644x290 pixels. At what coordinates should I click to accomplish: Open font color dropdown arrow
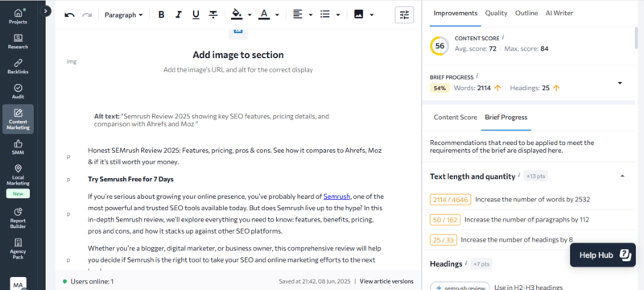(277, 14)
